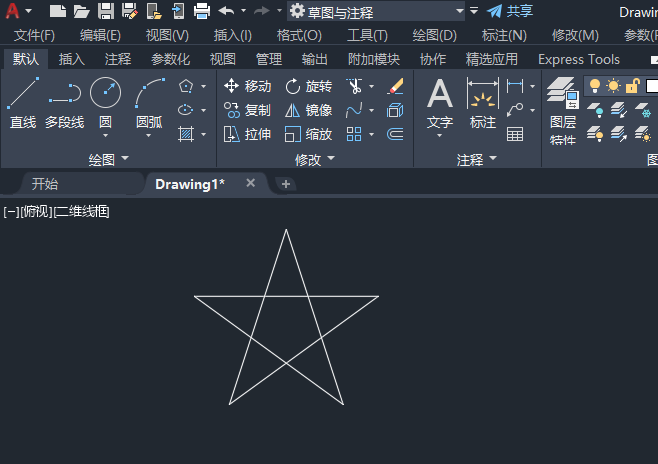Toggle layer freeze sun icon
Image resolution: width=658 pixels, height=464 pixels.
tap(613, 86)
